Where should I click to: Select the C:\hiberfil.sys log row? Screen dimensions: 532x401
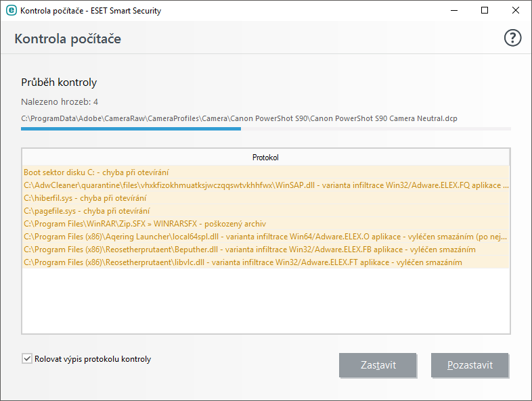pos(265,198)
